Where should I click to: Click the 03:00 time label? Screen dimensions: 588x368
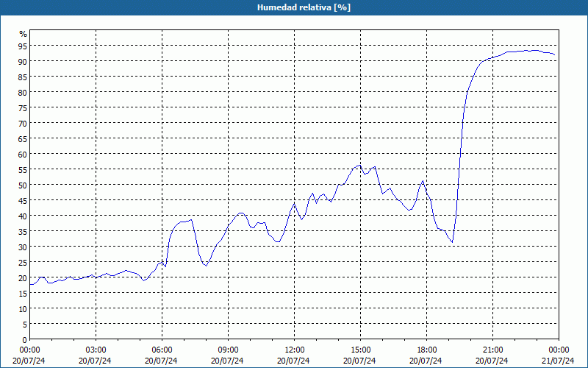(96, 350)
